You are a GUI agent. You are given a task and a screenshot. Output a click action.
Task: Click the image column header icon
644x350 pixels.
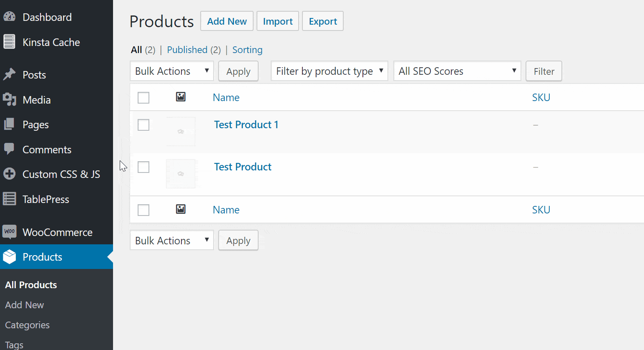pos(181,96)
